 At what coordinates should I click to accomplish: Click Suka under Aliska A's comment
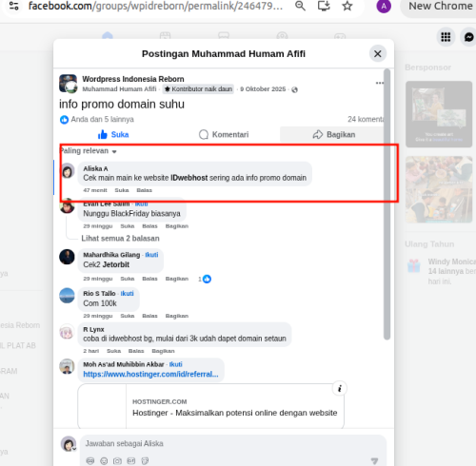122,190
